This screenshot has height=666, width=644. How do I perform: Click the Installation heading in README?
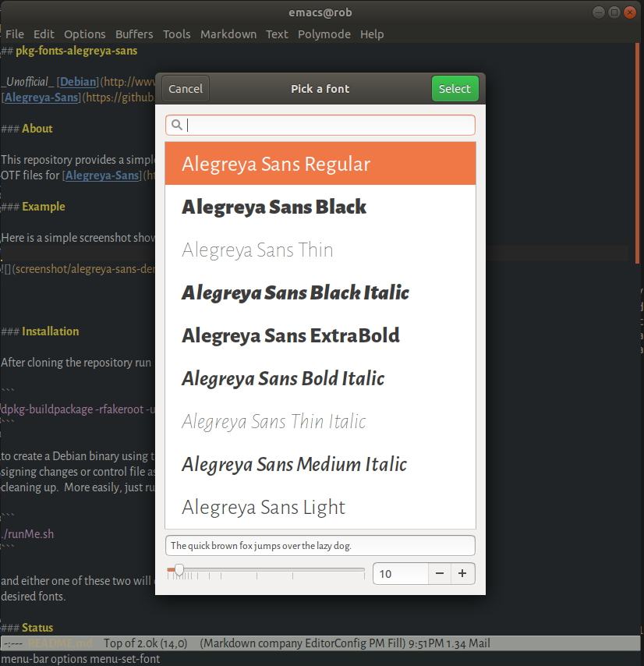tap(50, 331)
